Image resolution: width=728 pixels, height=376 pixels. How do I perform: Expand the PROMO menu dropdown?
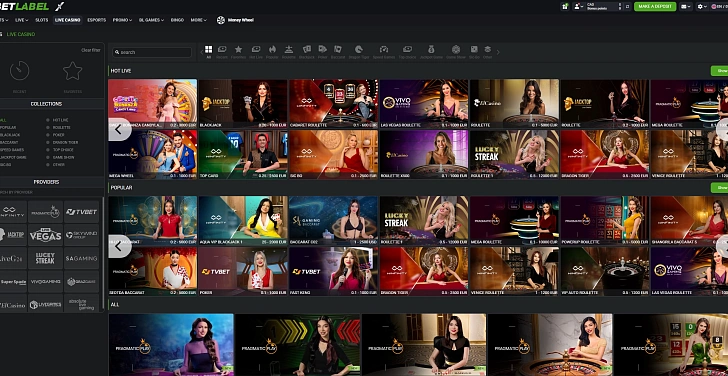[122, 20]
